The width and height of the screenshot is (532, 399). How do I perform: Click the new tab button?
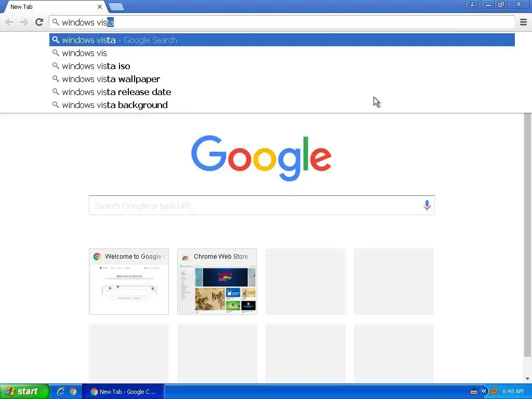pos(116,6)
